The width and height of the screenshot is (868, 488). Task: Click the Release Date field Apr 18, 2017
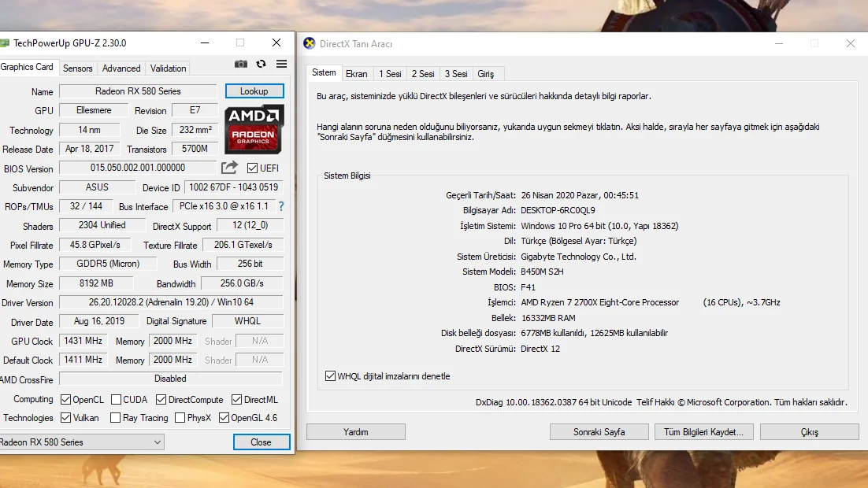pyautogui.click(x=90, y=149)
